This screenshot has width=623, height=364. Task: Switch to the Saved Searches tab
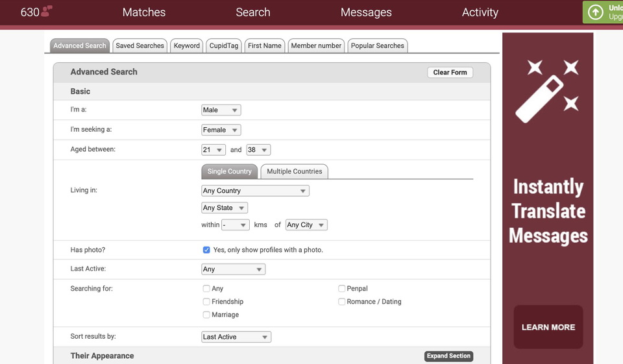click(140, 45)
